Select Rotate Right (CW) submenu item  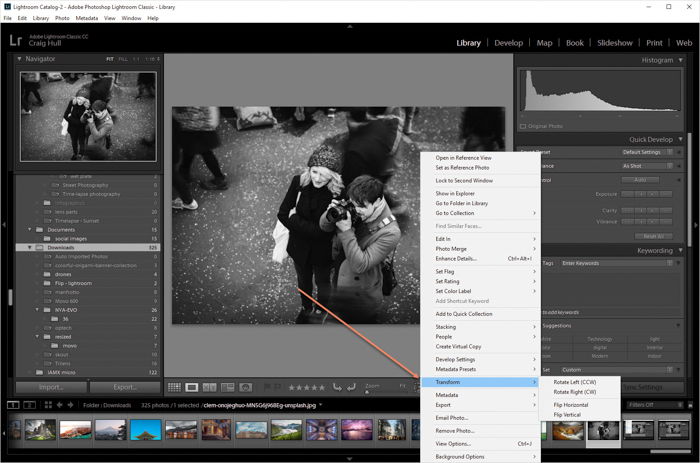[x=575, y=392]
